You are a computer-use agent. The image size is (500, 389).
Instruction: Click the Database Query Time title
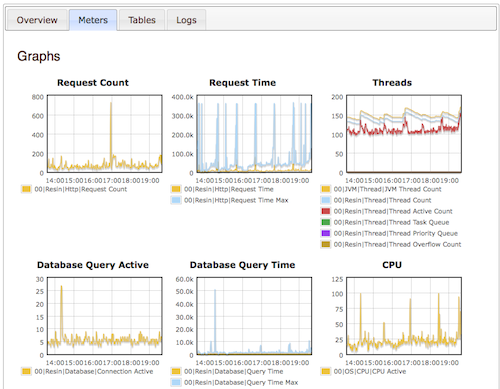click(242, 265)
